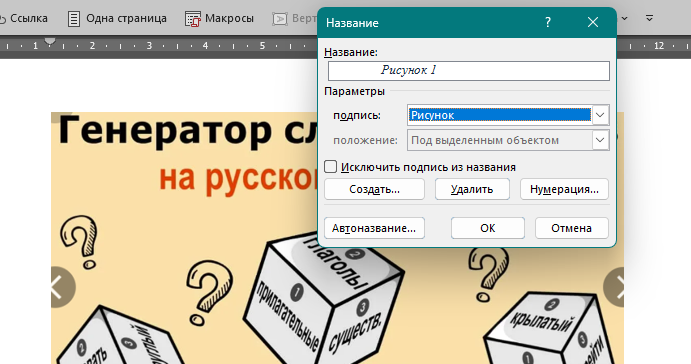Click the Ссылка toolbar item
Viewport: 691px width, 364px height.
coord(24,19)
